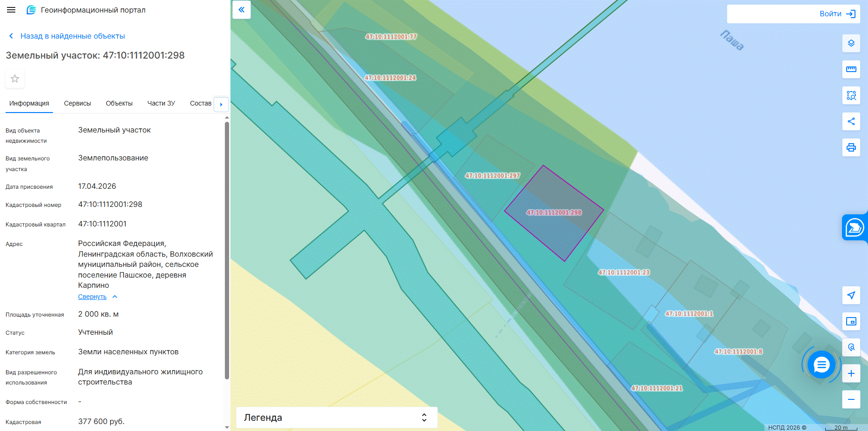Collapse the side panel with double chevron
Image resolution: width=868 pixels, height=431 pixels.
[242, 9]
